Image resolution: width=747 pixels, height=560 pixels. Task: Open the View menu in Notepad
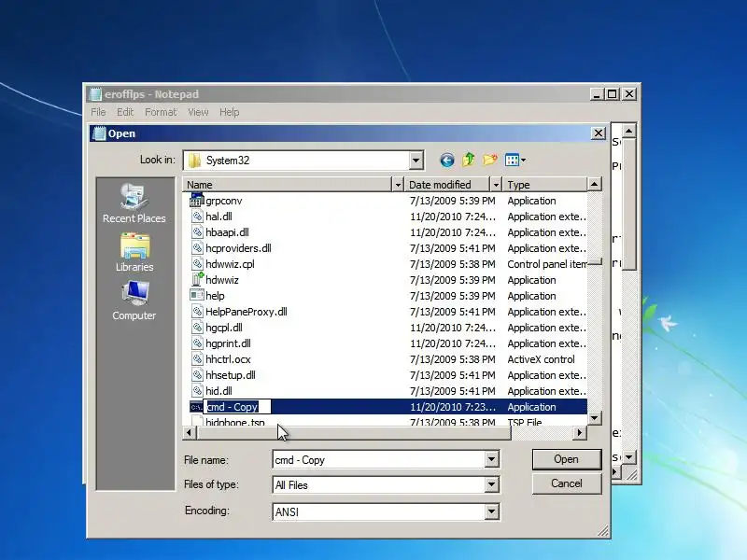pyautogui.click(x=198, y=112)
